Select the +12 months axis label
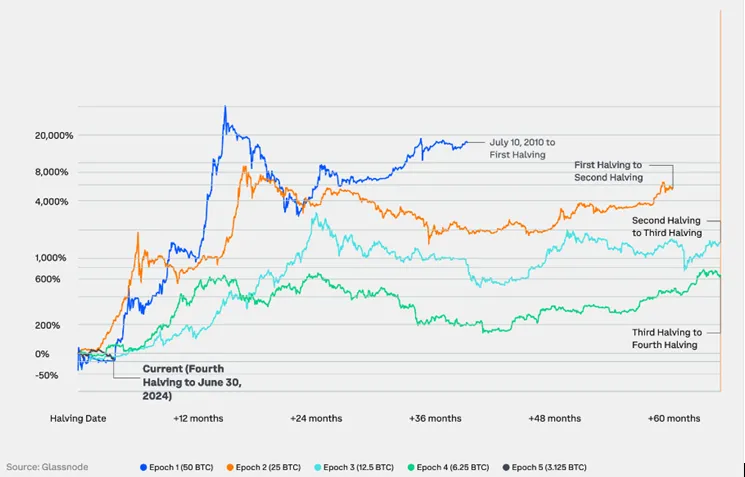The image size is (745, 477). tap(198, 417)
